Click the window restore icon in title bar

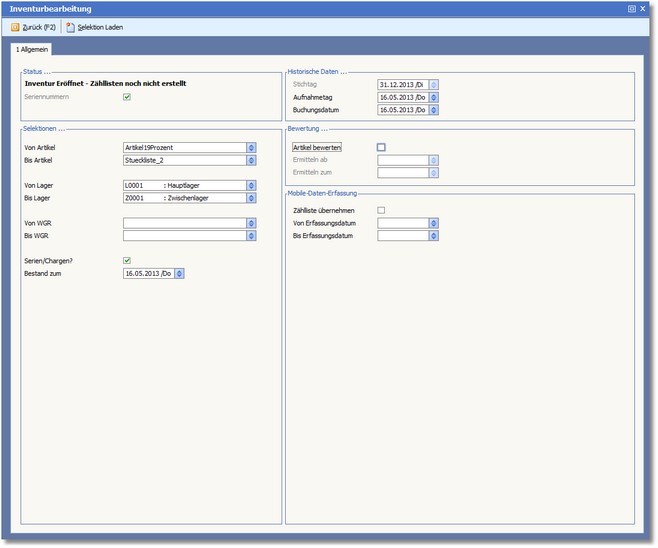coord(632,8)
